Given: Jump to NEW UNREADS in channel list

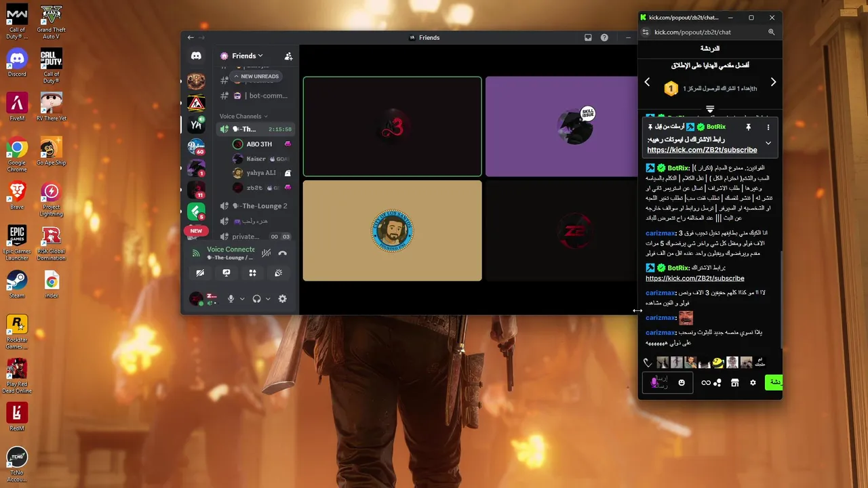Looking at the screenshot, I should 256,77.
